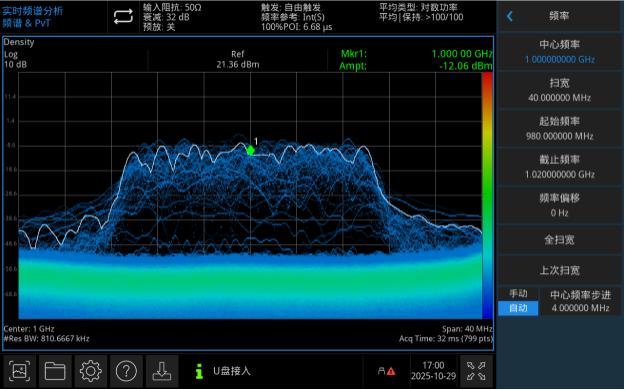Edit the 起始频率 980.000000 MHz setting
Image resolution: width=625 pixels, height=390 pixels.
coord(560,128)
